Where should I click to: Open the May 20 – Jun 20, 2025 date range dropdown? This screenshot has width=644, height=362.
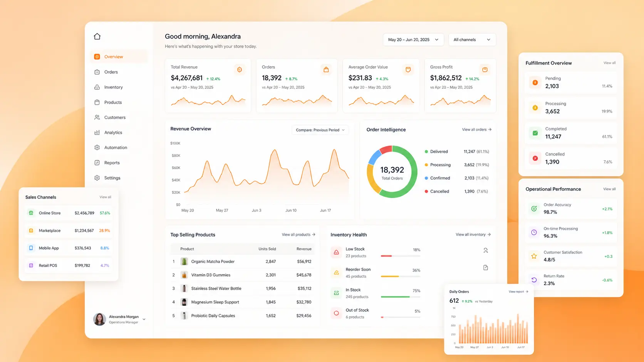coord(413,40)
